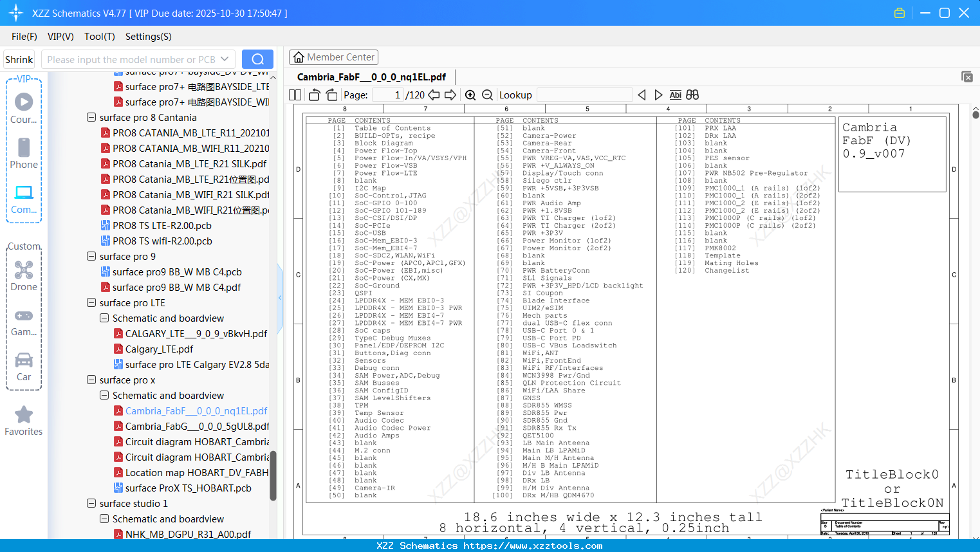Click the Shrink button

click(x=19, y=59)
